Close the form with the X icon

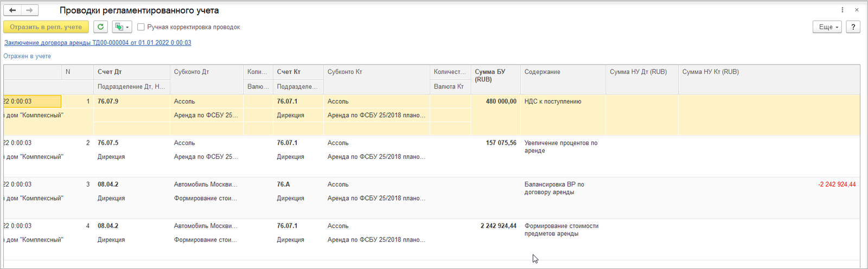(857, 10)
